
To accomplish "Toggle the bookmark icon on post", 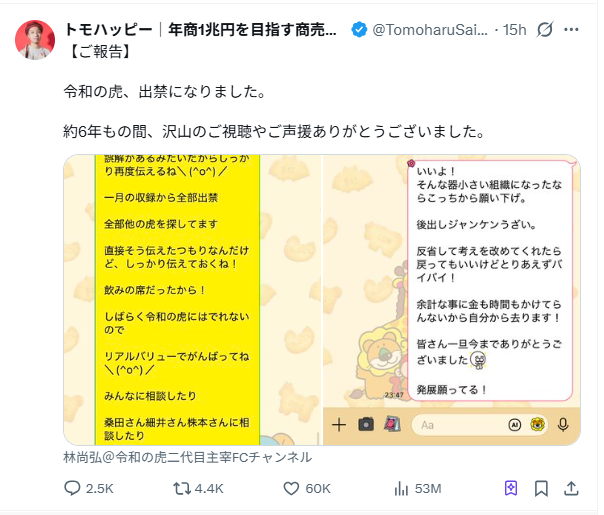I will coord(541,488).
